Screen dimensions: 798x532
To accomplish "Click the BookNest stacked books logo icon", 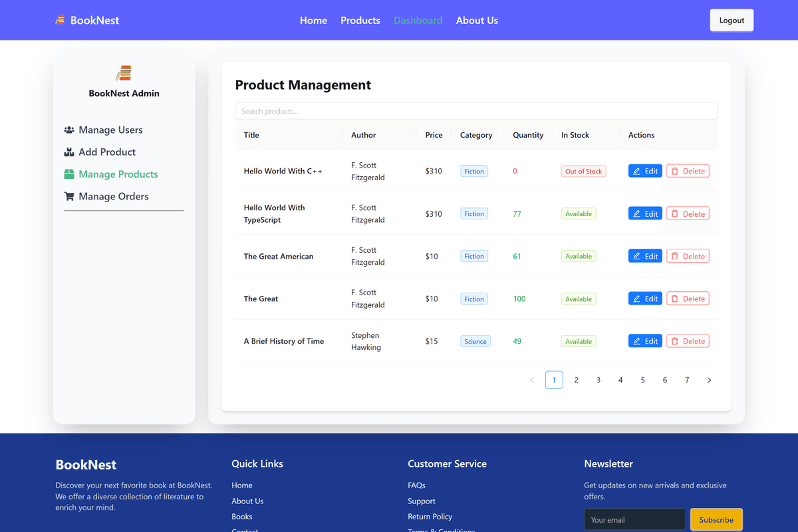I will (x=61, y=21).
